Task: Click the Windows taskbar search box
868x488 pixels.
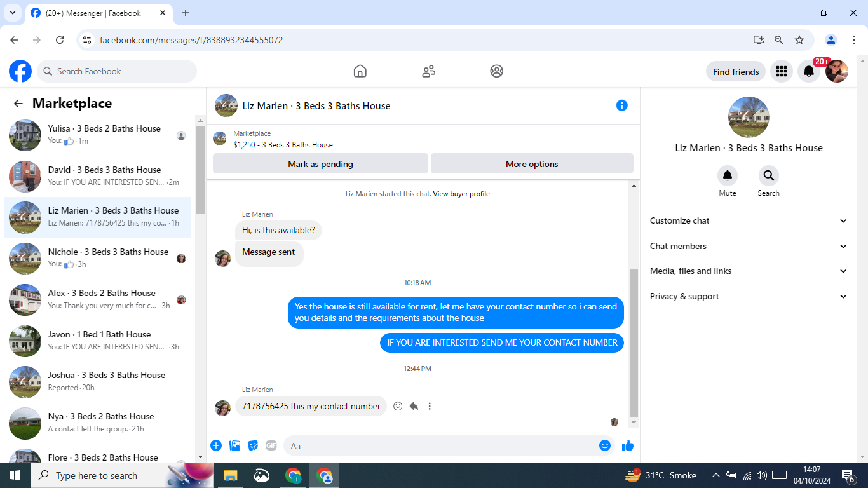Action: pos(121,475)
